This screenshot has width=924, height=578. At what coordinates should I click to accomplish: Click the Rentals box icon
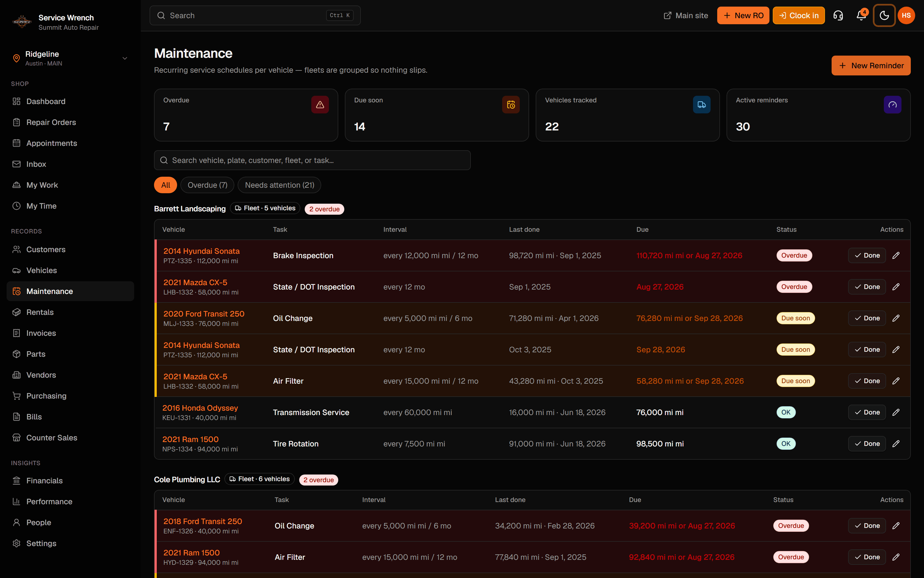tap(16, 312)
